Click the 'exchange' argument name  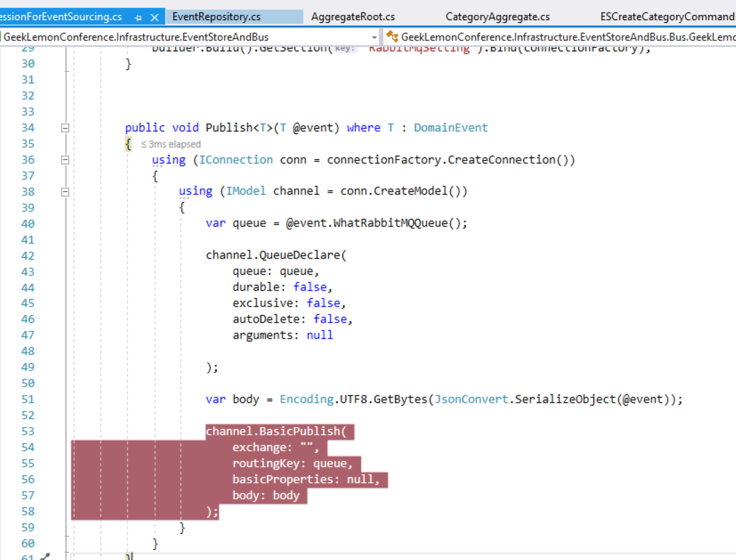pos(260,448)
